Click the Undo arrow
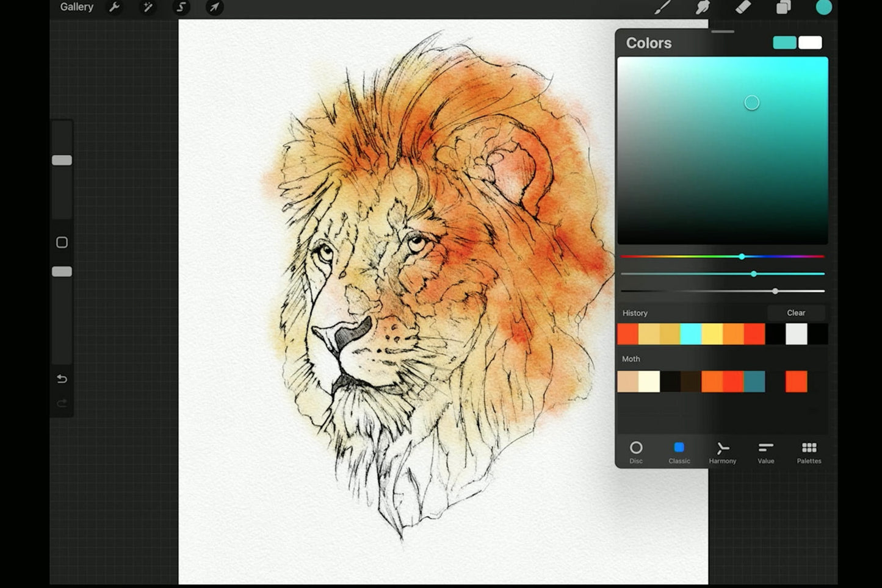882x588 pixels. pyautogui.click(x=62, y=379)
